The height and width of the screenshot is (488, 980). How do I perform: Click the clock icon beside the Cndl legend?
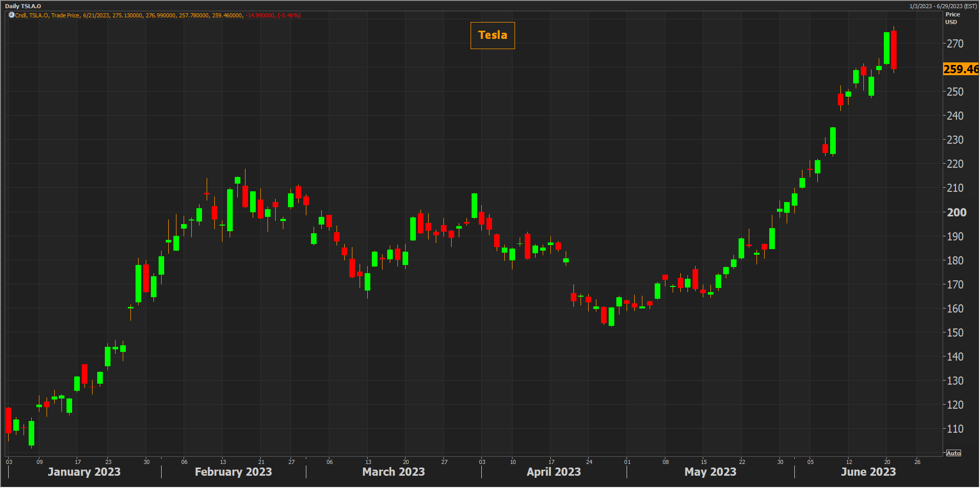(x=11, y=15)
